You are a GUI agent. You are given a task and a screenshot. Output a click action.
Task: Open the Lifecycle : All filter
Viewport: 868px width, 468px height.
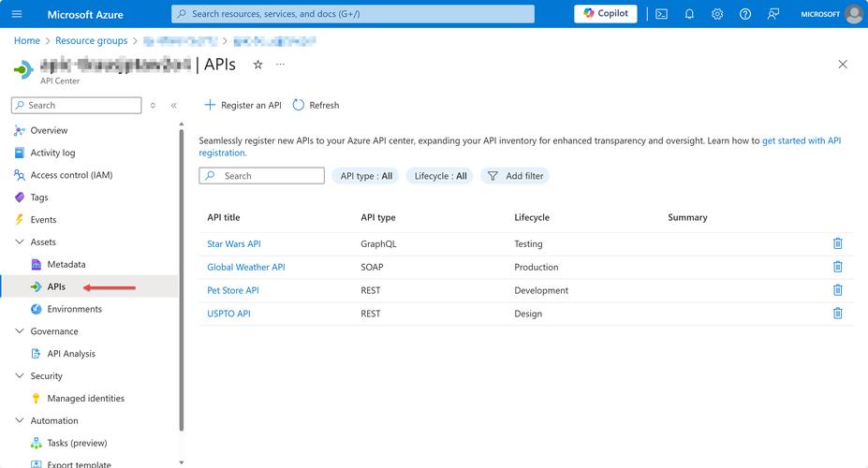pos(440,176)
